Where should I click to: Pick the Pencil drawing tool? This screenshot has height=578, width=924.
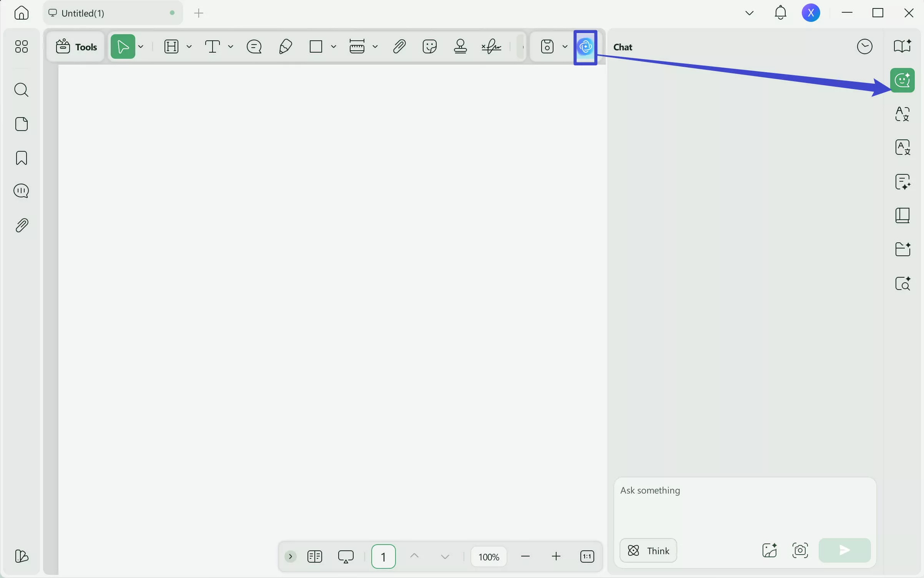285,46
